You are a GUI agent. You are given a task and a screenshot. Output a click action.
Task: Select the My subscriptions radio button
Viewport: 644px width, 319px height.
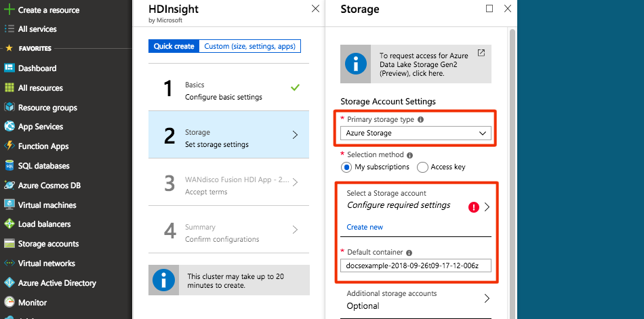point(346,167)
